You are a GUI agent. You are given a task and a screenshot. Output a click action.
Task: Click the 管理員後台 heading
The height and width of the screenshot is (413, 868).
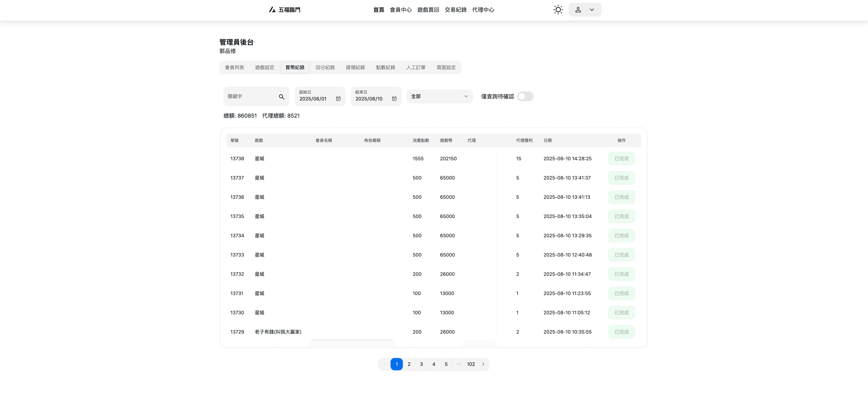pyautogui.click(x=236, y=42)
